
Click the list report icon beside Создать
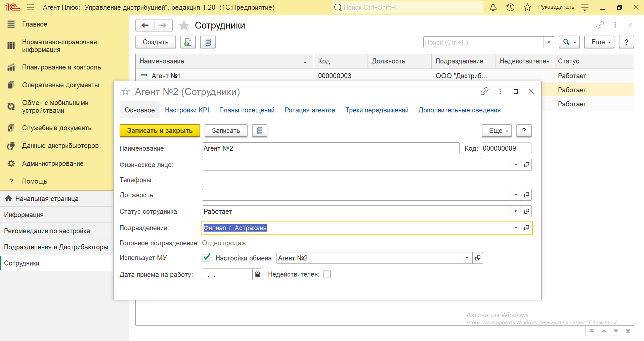click(x=208, y=42)
